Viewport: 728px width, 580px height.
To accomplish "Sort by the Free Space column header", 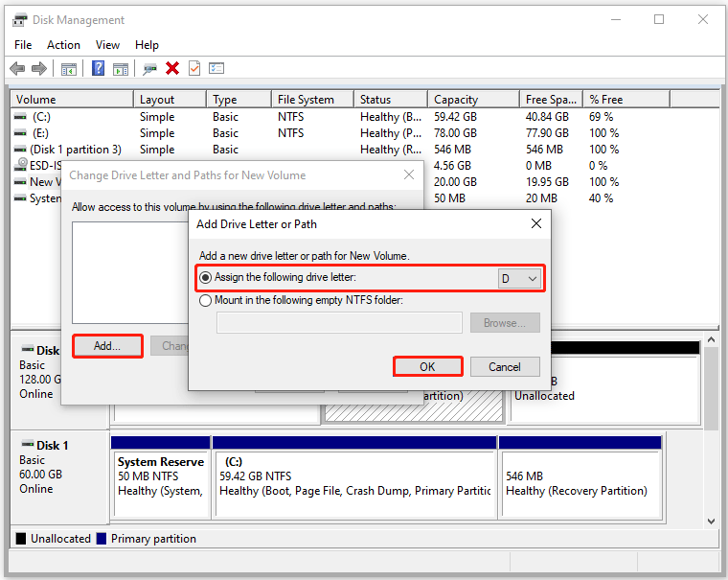I will point(552,100).
